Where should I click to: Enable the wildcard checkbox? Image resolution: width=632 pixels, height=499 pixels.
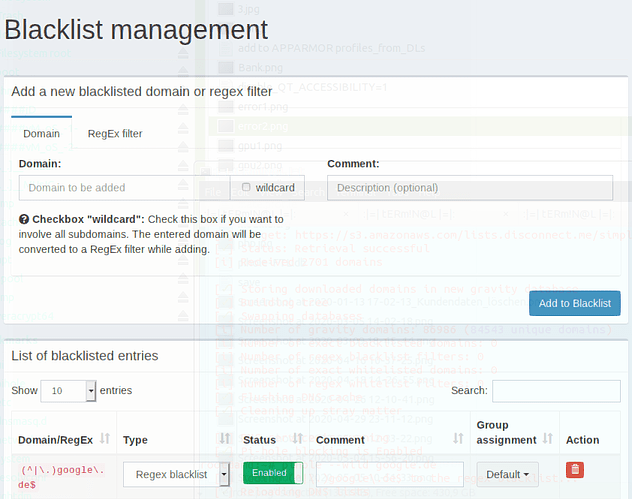246,187
